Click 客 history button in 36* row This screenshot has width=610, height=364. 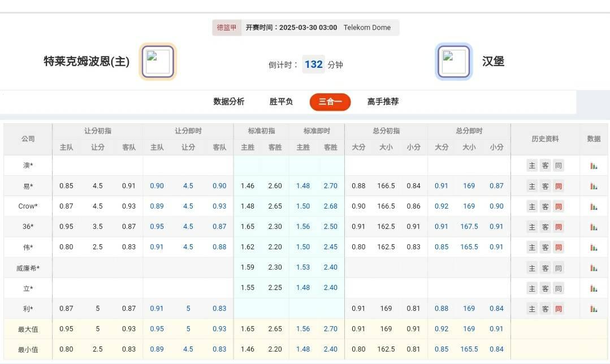(x=545, y=227)
